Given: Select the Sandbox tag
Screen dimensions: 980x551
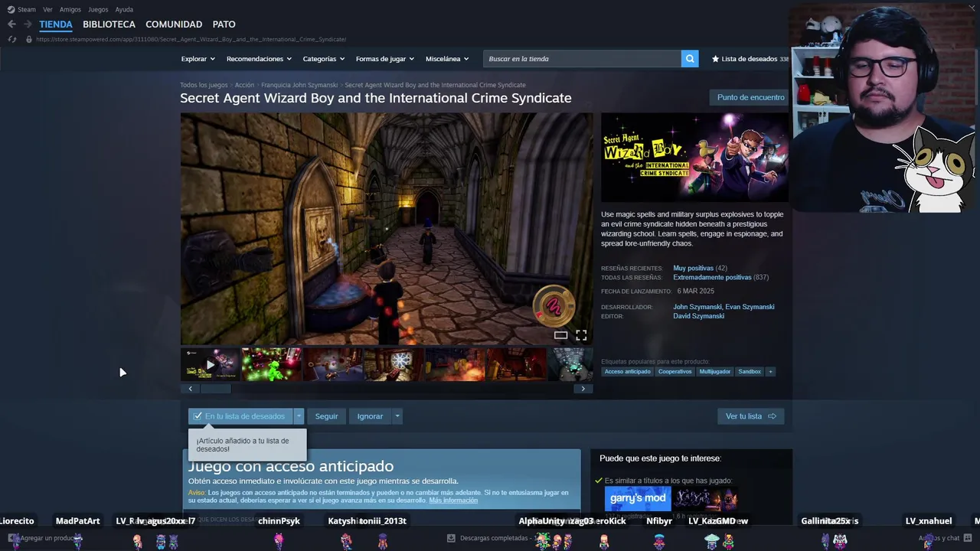Looking at the screenshot, I should click(x=750, y=372).
